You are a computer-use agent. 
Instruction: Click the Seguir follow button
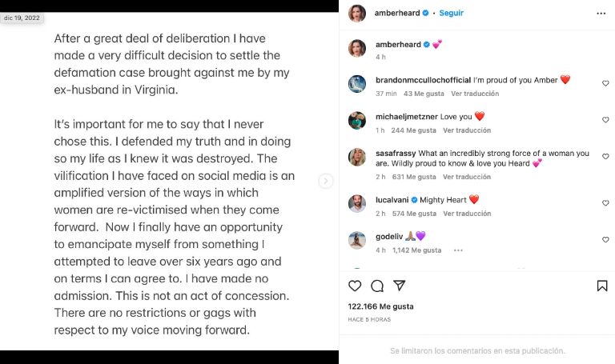point(452,13)
